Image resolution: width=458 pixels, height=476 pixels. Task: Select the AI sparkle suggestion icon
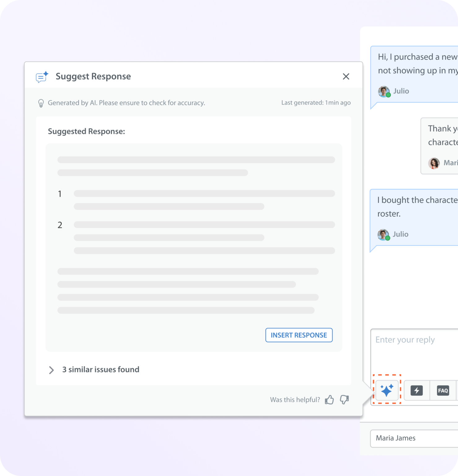point(387,390)
